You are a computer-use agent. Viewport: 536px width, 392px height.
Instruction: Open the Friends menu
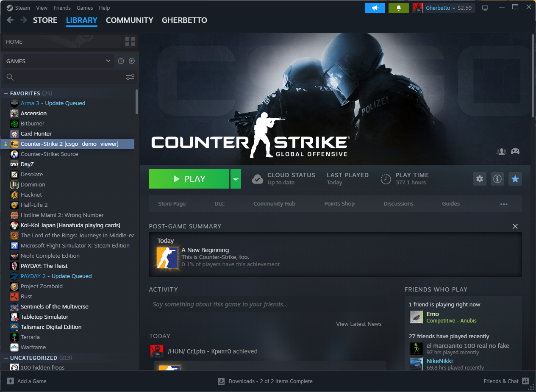pos(62,8)
